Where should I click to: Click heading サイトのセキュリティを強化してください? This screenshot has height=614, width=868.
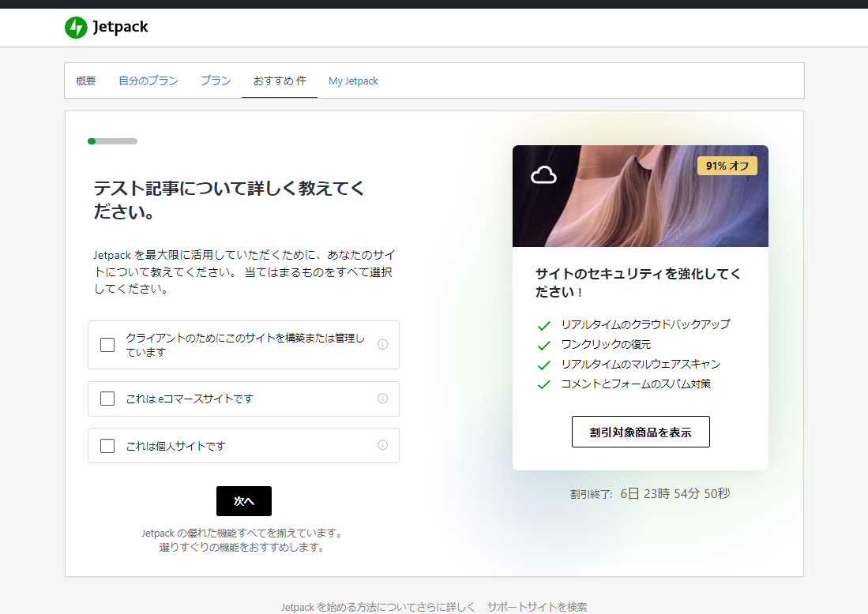[637, 283]
